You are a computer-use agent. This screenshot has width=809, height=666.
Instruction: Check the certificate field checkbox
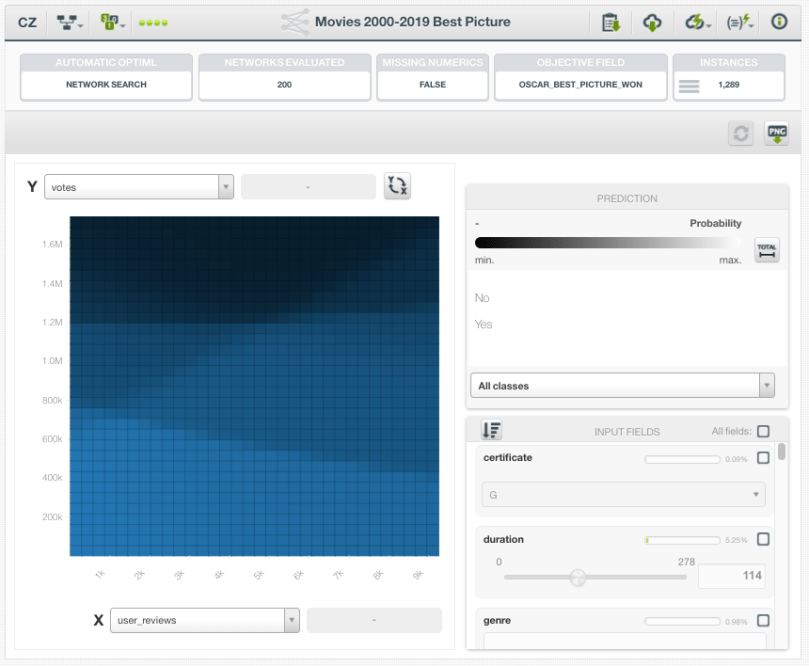tap(763, 458)
